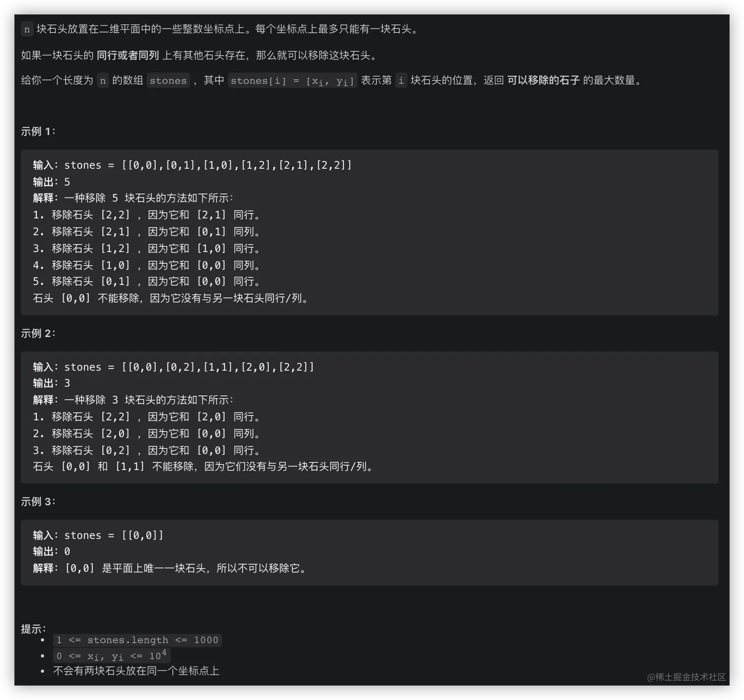Image resolution: width=744 pixels, height=700 pixels.
Task: Click the 解释 line in 示例 3
Action: [x=170, y=569]
